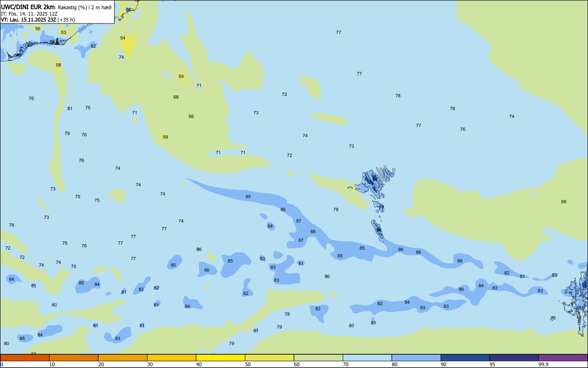Click the light green 60–70 legend swatch
This screenshot has width=588, height=368.
(318, 357)
